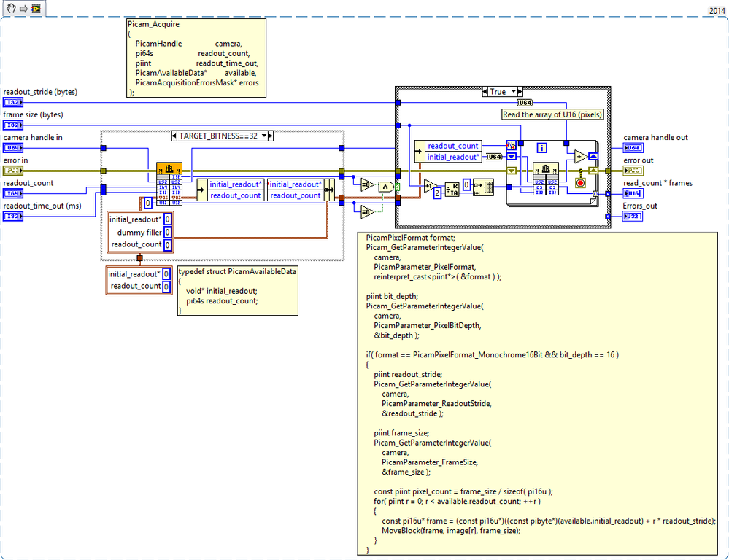Select the Initialize Array function node
Image resolution: width=729 pixels, height=560 pixels.
coord(484,187)
